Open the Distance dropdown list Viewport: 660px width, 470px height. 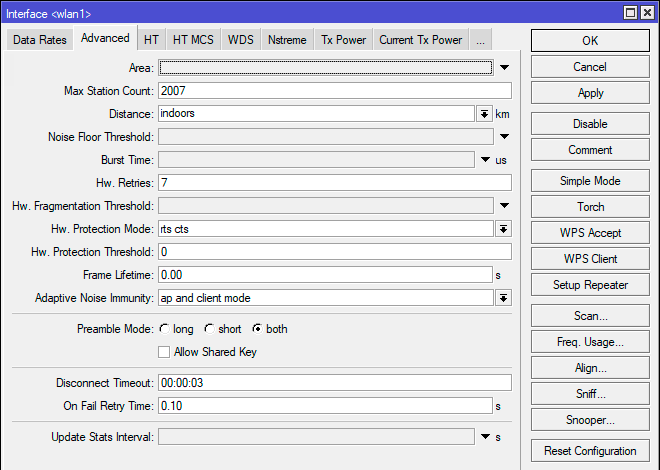(x=484, y=114)
